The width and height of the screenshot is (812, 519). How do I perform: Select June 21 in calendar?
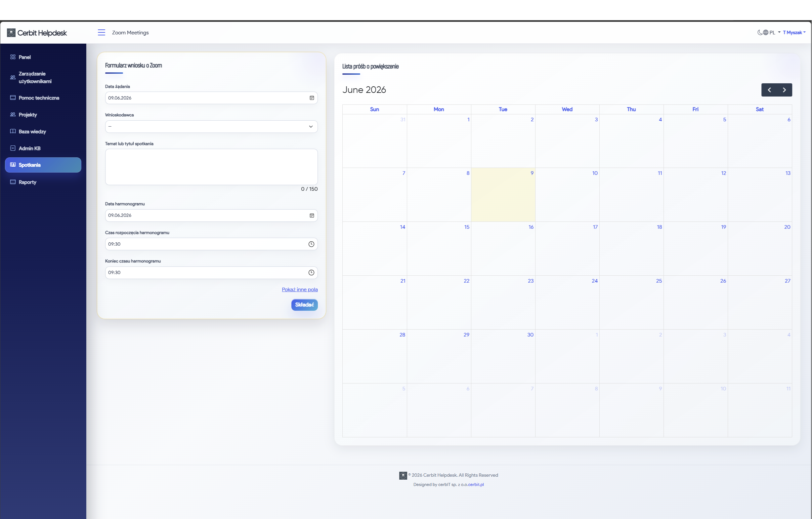pos(375,302)
